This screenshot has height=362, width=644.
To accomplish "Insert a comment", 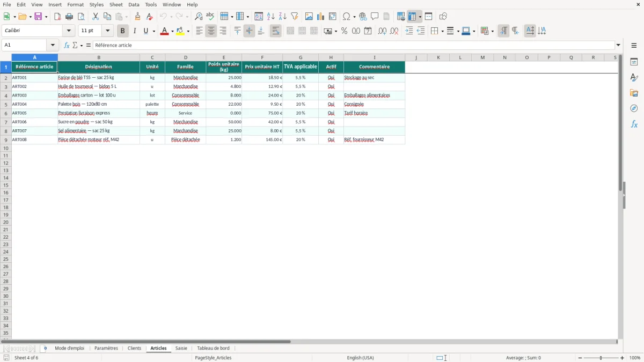I will [375, 17].
